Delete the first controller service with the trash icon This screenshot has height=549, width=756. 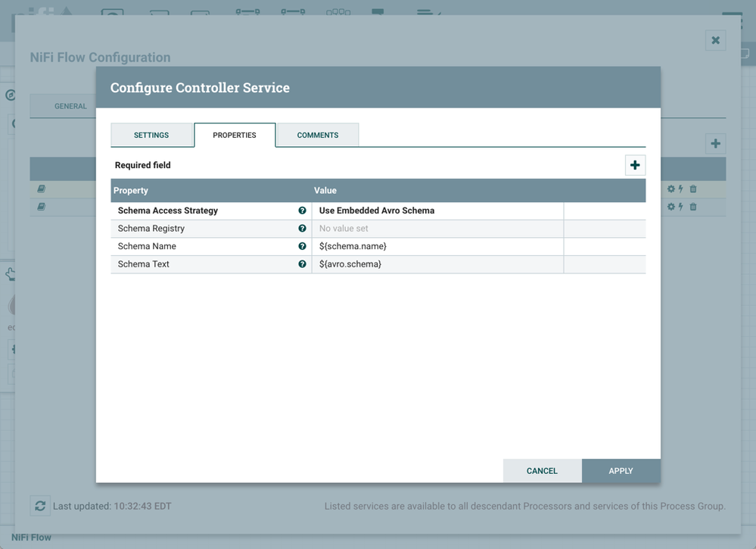(x=692, y=189)
